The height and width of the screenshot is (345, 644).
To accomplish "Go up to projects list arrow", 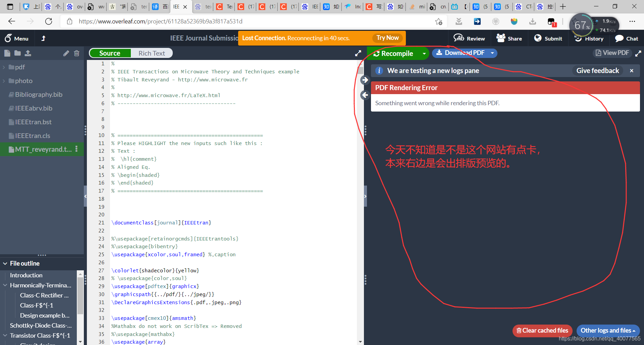I will [43, 39].
